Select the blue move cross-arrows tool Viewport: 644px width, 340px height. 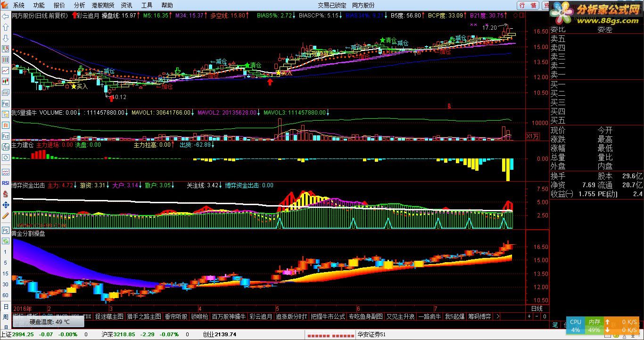click(6, 205)
